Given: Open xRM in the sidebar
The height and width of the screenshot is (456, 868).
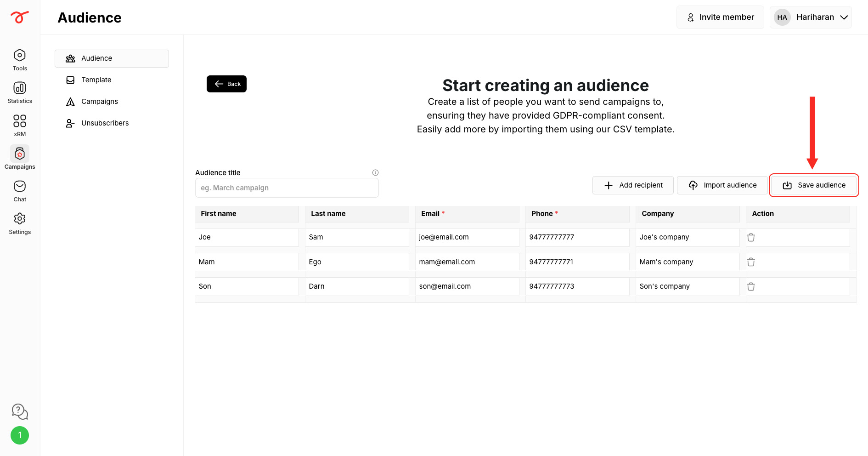Looking at the screenshot, I should pyautogui.click(x=20, y=126).
